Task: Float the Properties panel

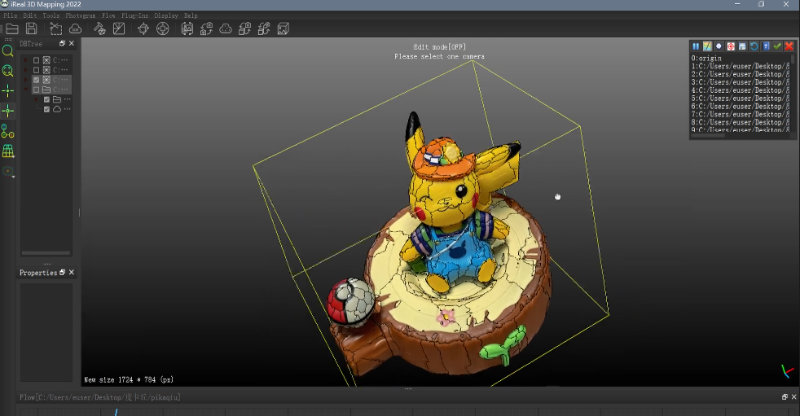Action: pyautogui.click(x=62, y=273)
